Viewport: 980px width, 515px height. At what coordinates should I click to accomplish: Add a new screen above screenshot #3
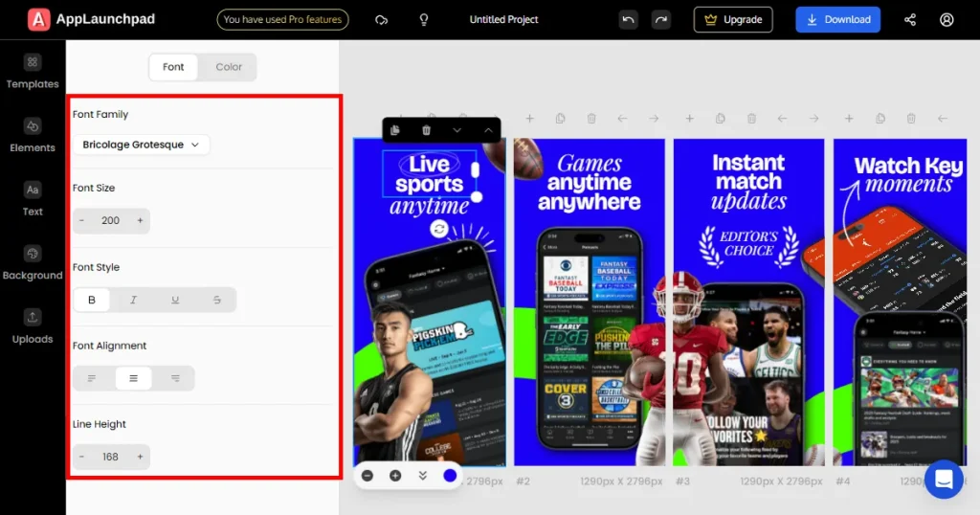coord(689,118)
